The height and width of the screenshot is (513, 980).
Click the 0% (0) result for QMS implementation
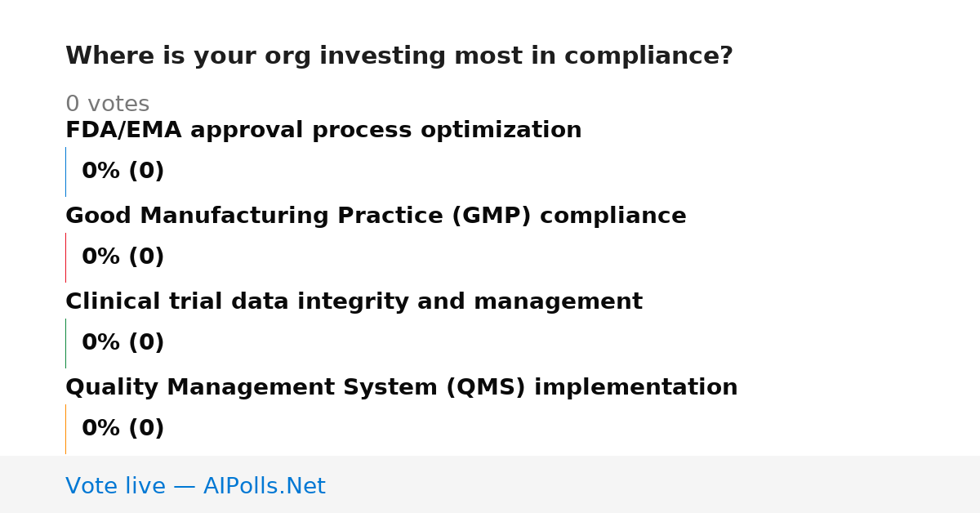123,429
